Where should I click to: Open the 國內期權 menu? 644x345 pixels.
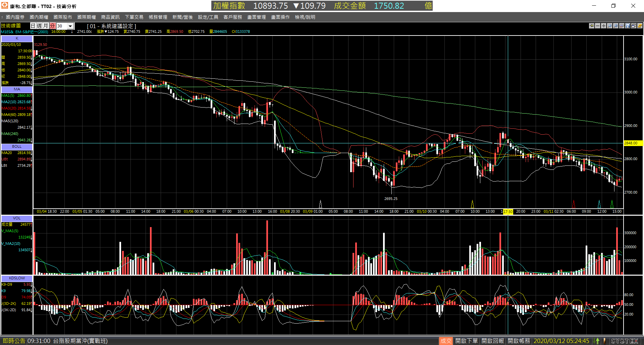39,17
